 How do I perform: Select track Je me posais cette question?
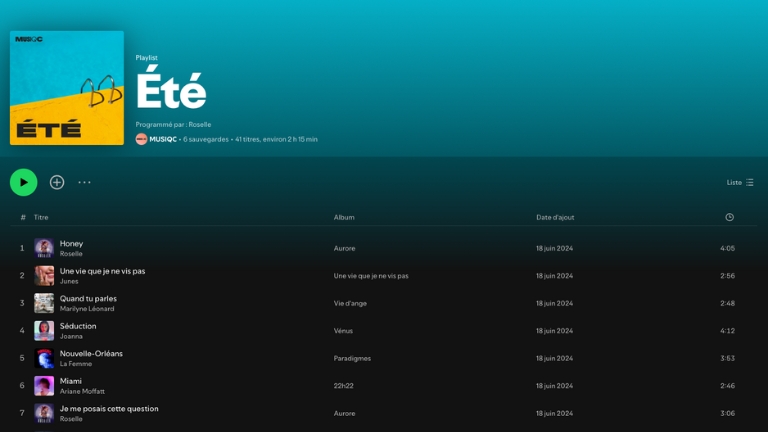(x=109, y=408)
